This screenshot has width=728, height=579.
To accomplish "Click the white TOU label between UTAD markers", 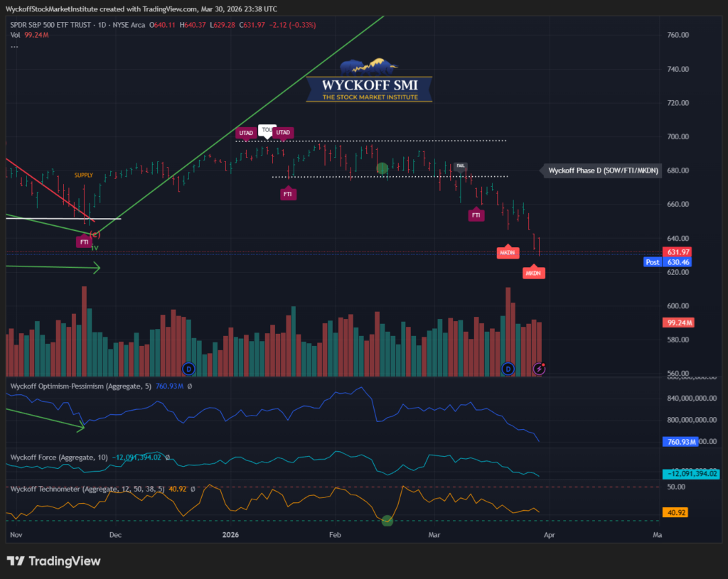I will 267,130.
